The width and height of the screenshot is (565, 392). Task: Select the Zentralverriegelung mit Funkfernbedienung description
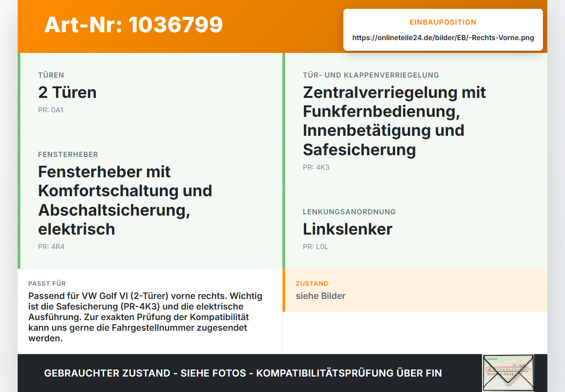click(x=394, y=121)
